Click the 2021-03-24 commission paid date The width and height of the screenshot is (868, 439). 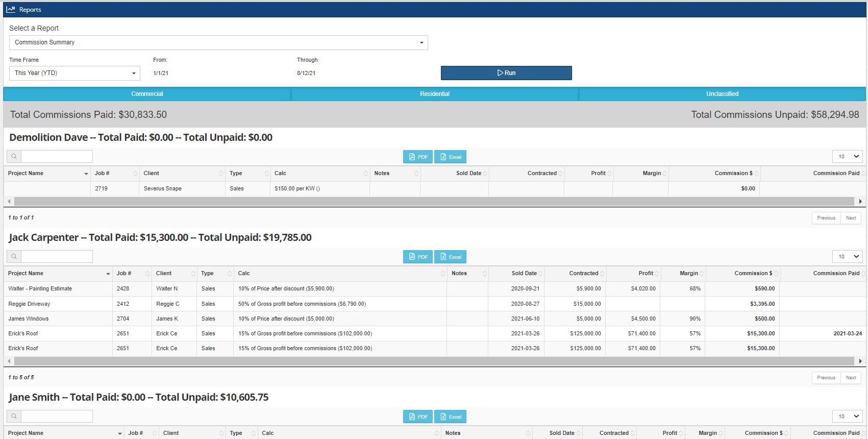[848, 334]
